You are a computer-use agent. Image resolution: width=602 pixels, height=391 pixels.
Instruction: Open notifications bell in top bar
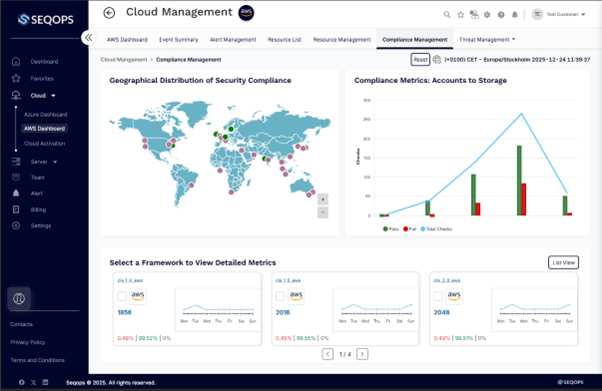514,15
